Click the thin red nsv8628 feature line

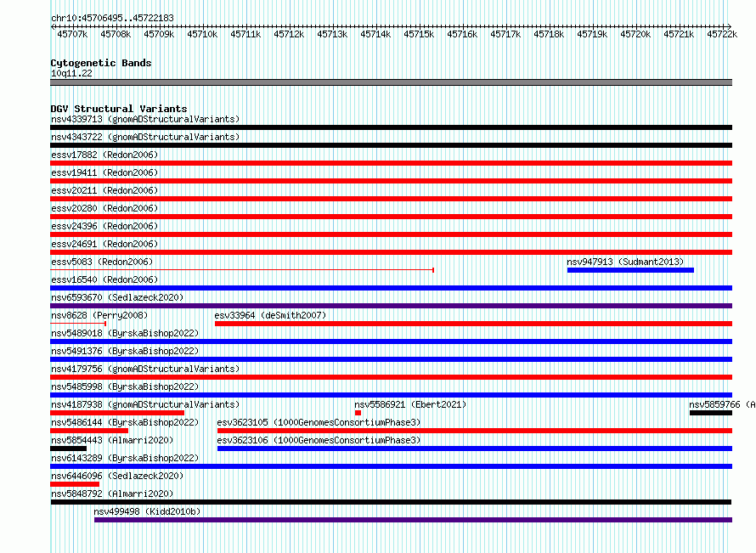[x=78, y=324]
